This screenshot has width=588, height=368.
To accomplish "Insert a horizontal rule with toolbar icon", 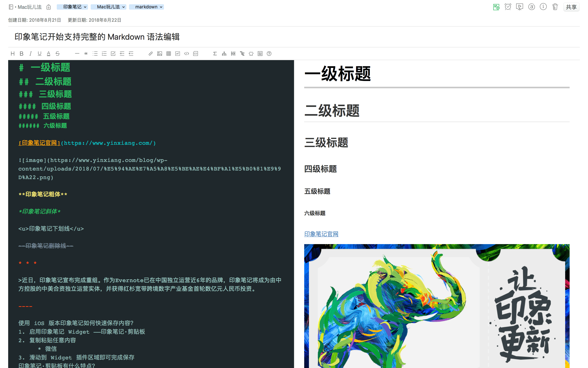I will tap(77, 54).
